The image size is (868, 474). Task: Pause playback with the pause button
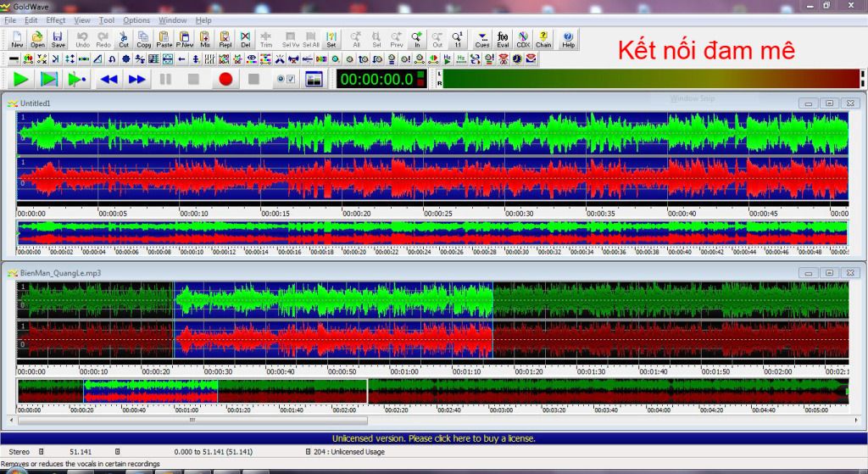click(165, 79)
